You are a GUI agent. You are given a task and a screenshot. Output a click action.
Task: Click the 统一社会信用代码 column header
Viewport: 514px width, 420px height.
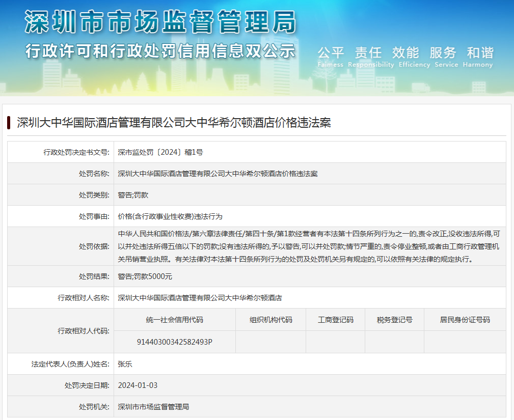click(174, 320)
